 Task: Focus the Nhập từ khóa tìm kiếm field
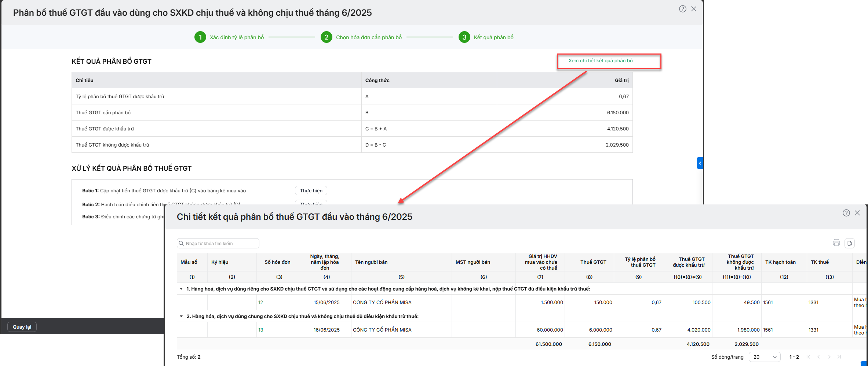pyautogui.click(x=218, y=243)
